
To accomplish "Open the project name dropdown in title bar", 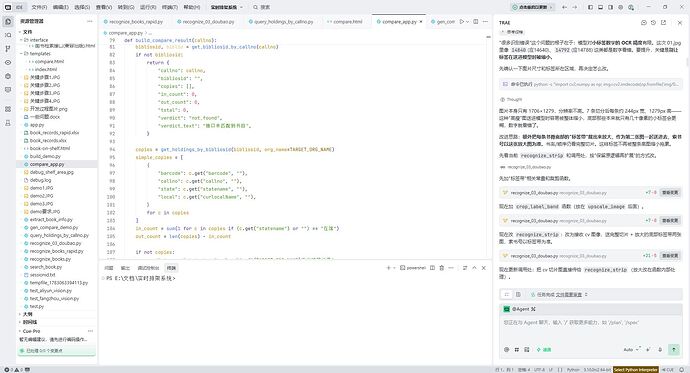I will (x=226, y=7).
